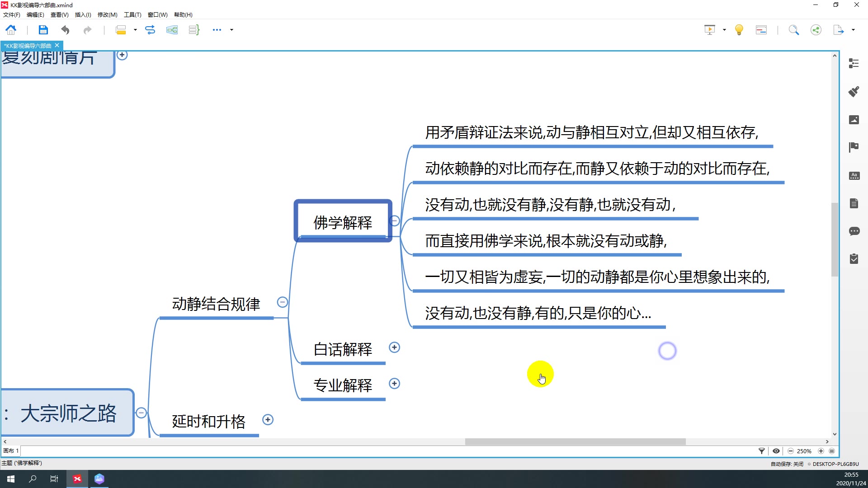Image resolution: width=868 pixels, height=488 pixels.
Task: Open the Themes panel (Aa)
Action: (854, 175)
